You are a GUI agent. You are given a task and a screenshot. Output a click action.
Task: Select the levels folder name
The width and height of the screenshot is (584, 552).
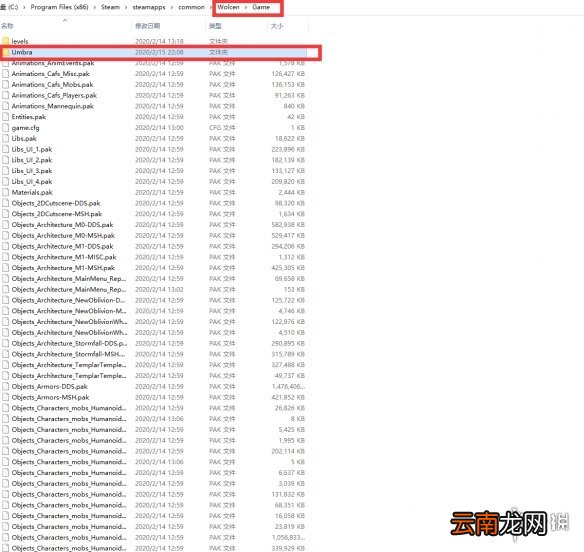[20, 41]
